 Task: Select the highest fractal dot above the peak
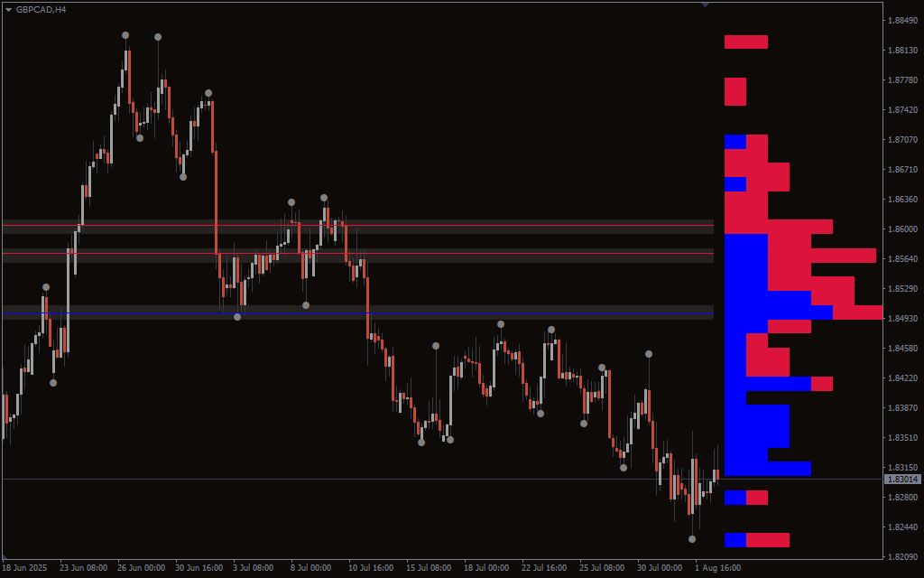[125, 35]
